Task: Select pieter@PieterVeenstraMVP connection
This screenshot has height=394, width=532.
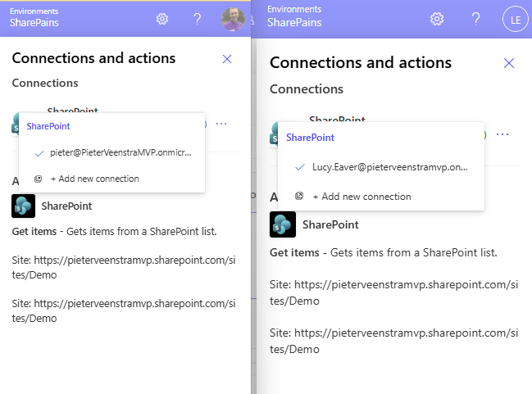Action: pyautogui.click(x=112, y=153)
